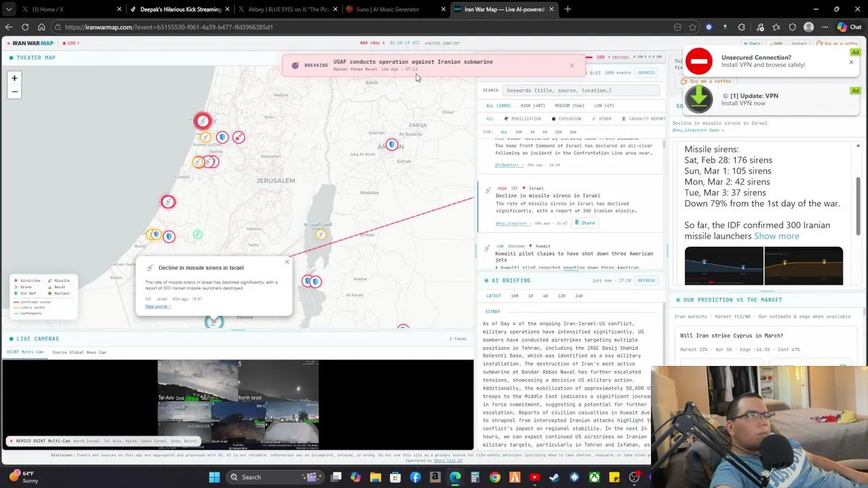This screenshot has height=488, width=868.
Task: Toggle the Mobilization event type filter
Action: (523, 119)
